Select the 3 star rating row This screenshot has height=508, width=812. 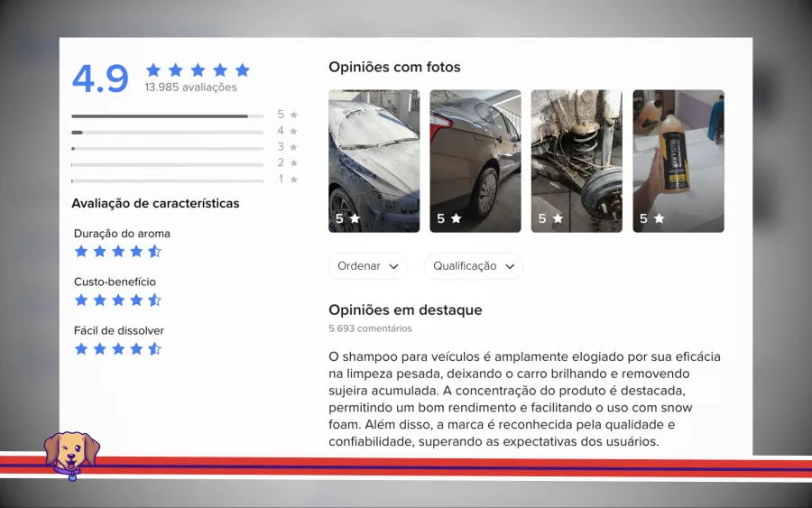pos(167,148)
